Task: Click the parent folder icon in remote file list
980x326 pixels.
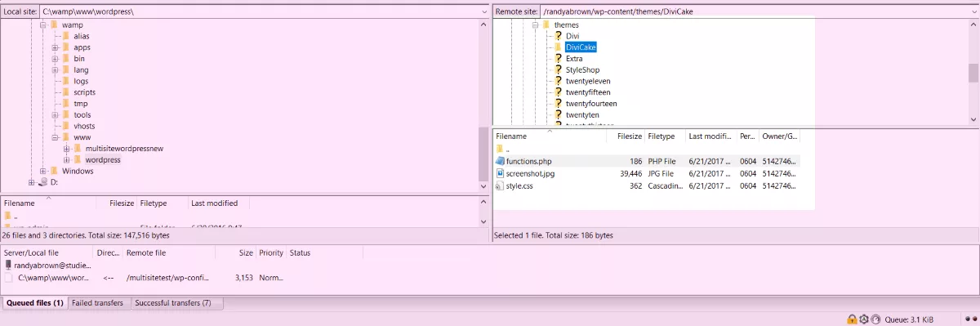Action: pos(500,150)
